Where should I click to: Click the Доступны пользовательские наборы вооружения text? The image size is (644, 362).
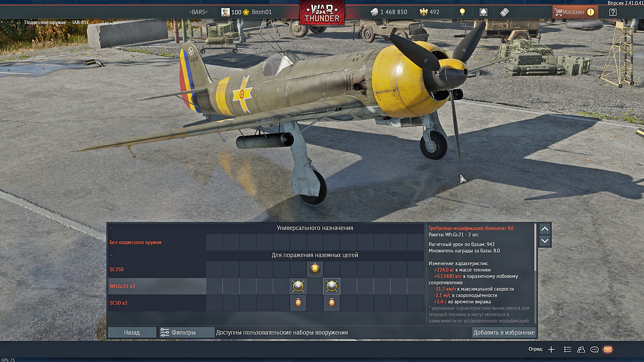(x=282, y=333)
